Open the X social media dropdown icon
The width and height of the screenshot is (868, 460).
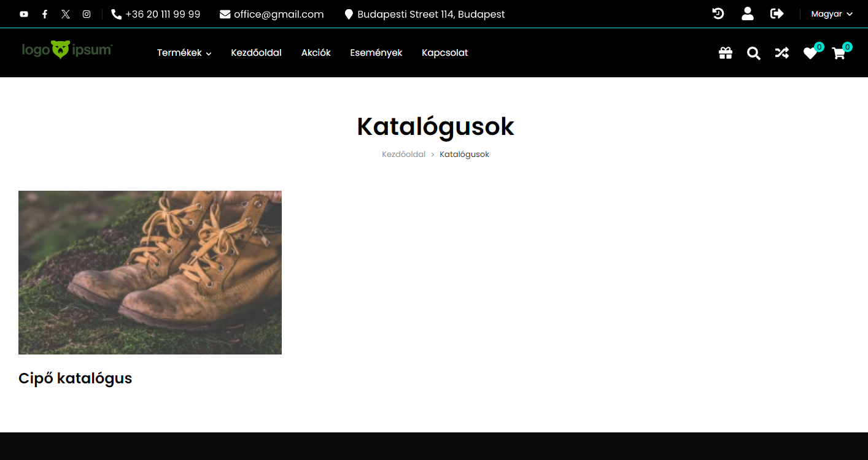pos(65,13)
